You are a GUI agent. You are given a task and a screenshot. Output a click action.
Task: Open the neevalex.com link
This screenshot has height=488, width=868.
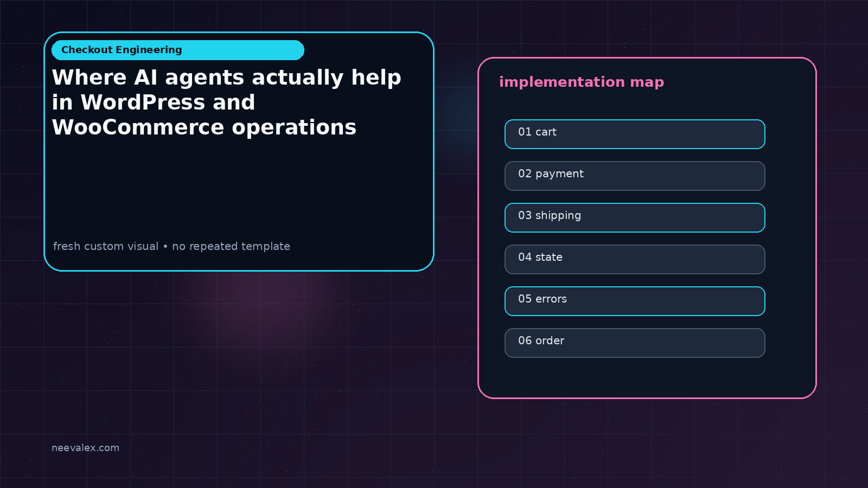pos(85,448)
